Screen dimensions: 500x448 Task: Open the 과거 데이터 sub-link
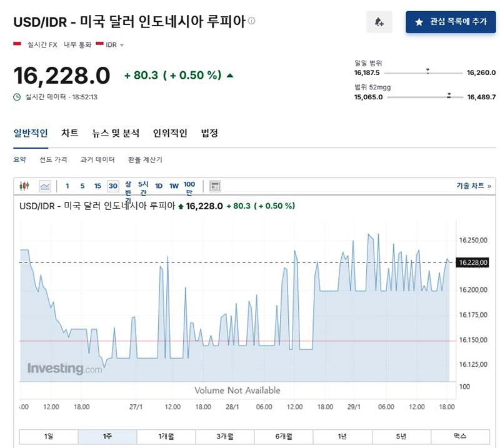coord(97,159)
